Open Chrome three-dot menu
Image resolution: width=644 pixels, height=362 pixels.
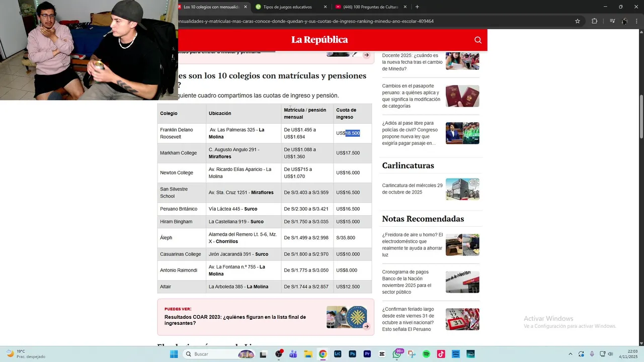pos(637,21)
